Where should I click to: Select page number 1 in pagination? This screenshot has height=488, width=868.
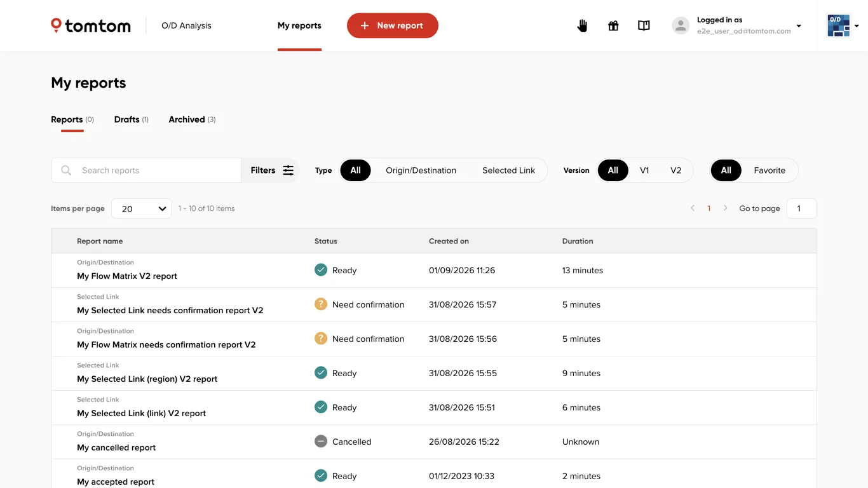point(709,208)
